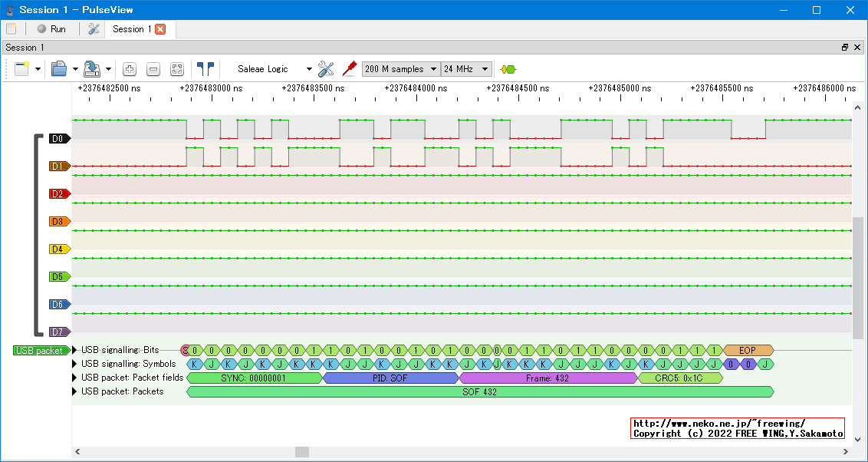
Task: Expand the USB signalling: Bits row
Action: pyautogui.click(x=75, y=351)
